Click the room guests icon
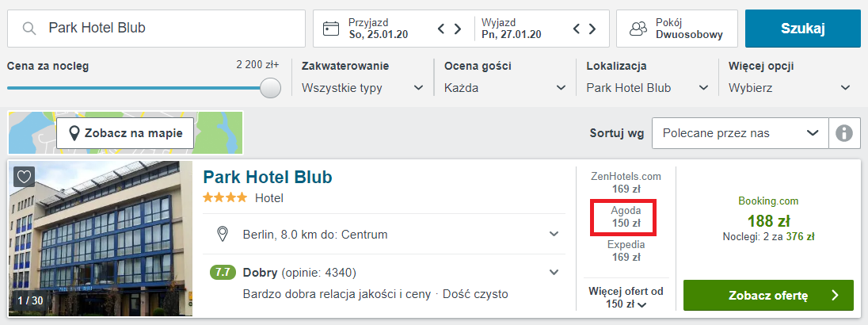 pos(638,29)
